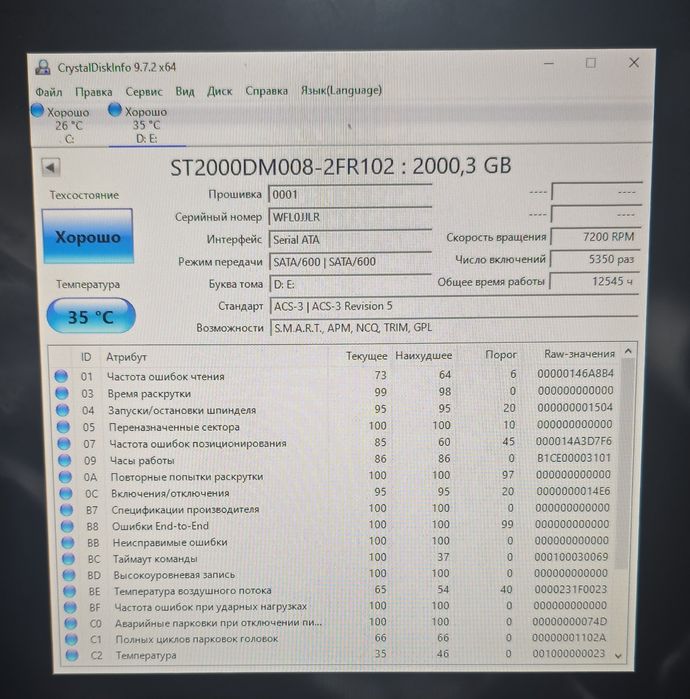This screenshot has height=699, width=690.
Task: Open the Язык(Language) menu
Action: [x=341, y=90]
